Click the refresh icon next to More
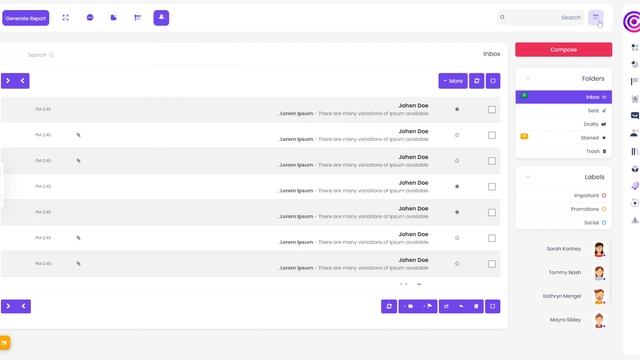The width and height of the screenshot is (640, 360). tap(476, 81)
